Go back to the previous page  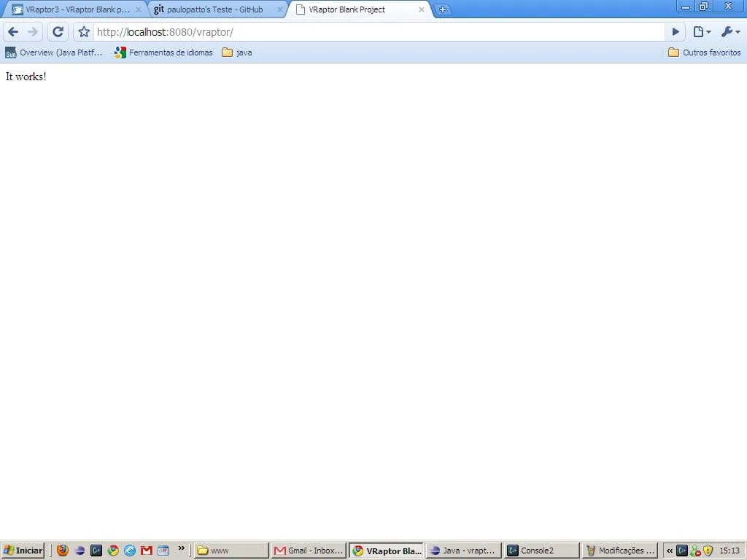point(13,32)
